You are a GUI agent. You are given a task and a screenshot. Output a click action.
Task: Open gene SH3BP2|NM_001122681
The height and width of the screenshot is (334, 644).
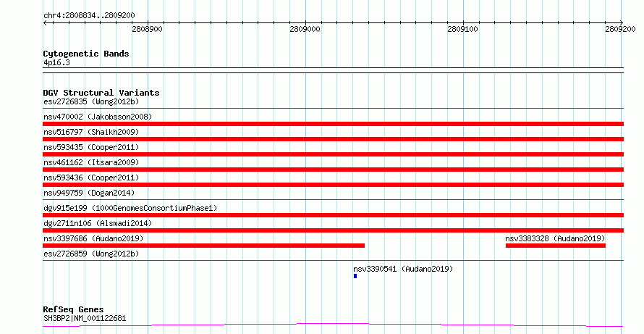click(85, 318)
